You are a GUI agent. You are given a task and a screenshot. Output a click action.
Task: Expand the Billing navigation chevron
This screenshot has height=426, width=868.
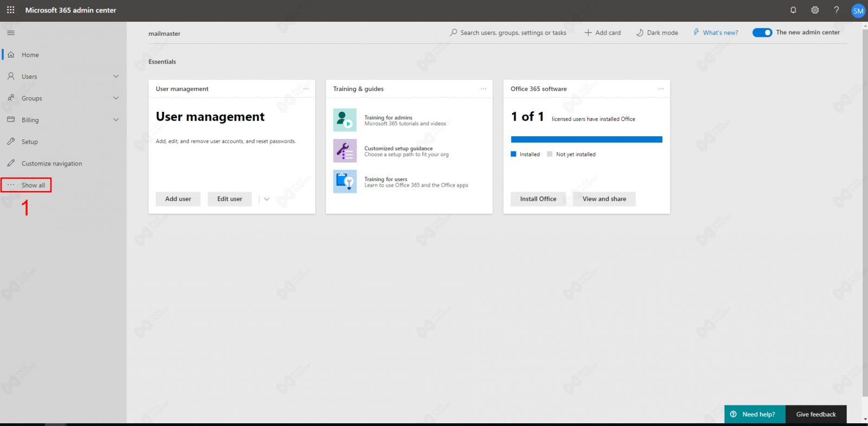(116, 119)
